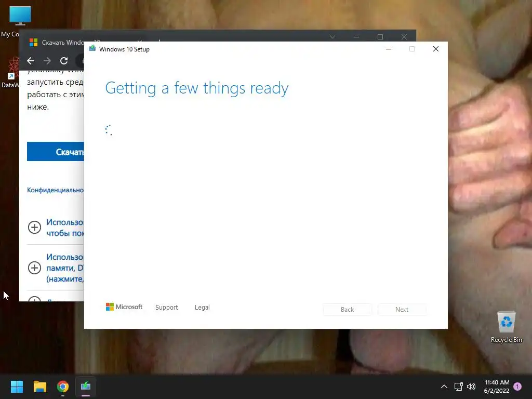The width and height of the screenshot is (532, 399).
Task: Select the Windows 10 Setup taskbar icon
Action: (86, 387)
